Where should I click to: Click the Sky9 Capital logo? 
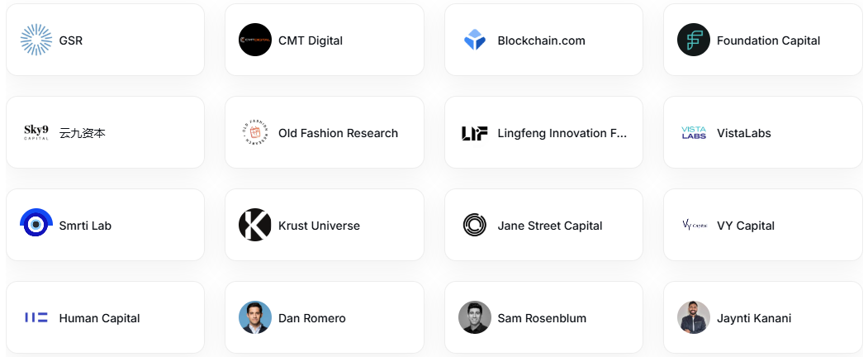pyautogui.click(x=36, y=132)
